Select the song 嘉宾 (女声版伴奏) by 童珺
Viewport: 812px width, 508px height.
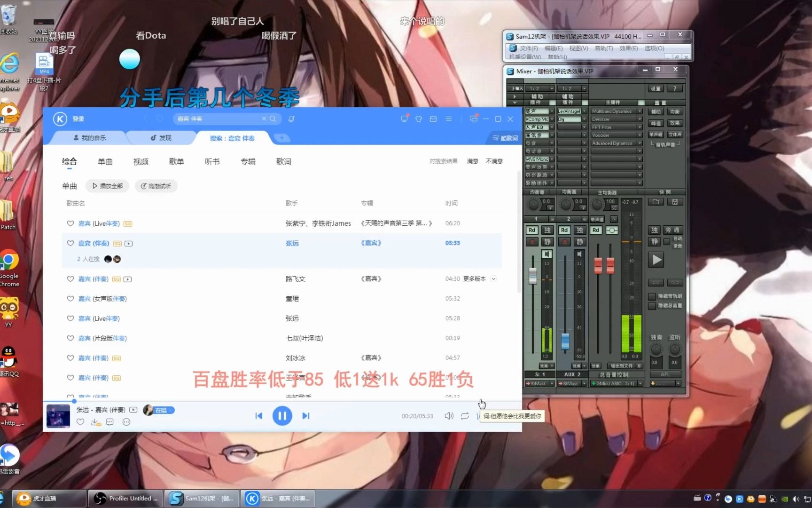click(102, 299)
